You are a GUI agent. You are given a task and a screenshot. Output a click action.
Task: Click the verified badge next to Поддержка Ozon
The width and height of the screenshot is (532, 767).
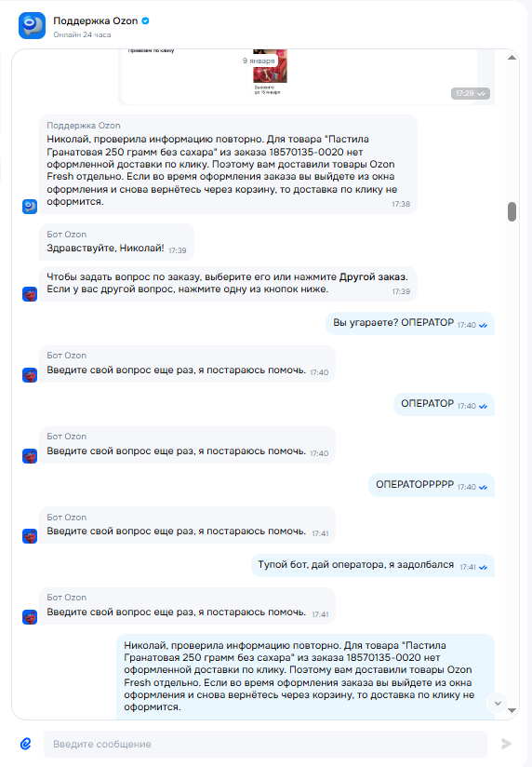point(145,20)
